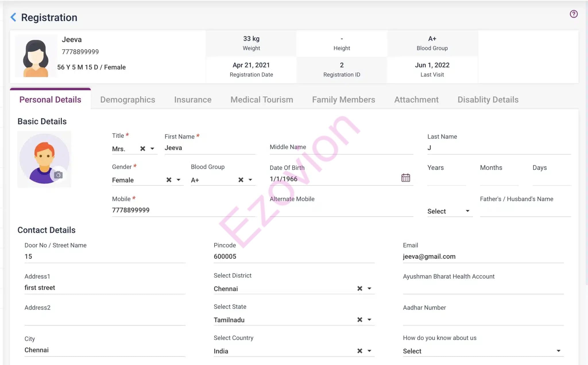
Task: Remove the Tamilnadu state selection
Action: pos(359,320)
